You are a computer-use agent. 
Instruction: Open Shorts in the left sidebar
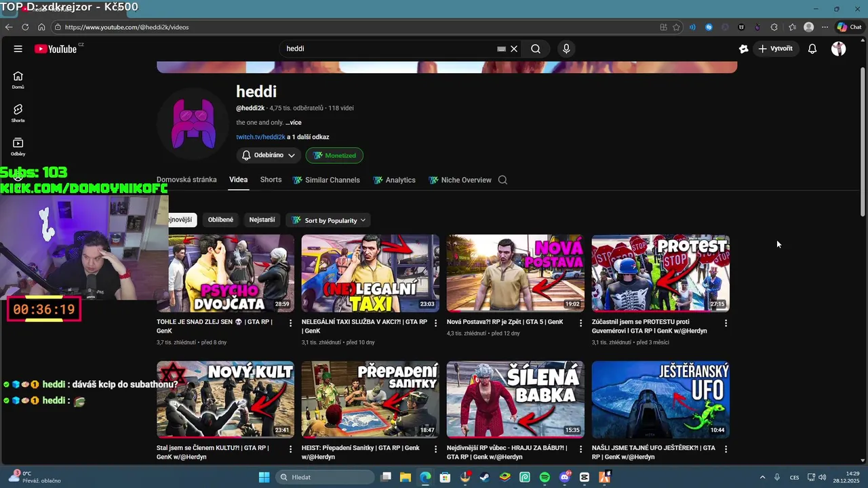pyautogui.click(x=18, y=113)
